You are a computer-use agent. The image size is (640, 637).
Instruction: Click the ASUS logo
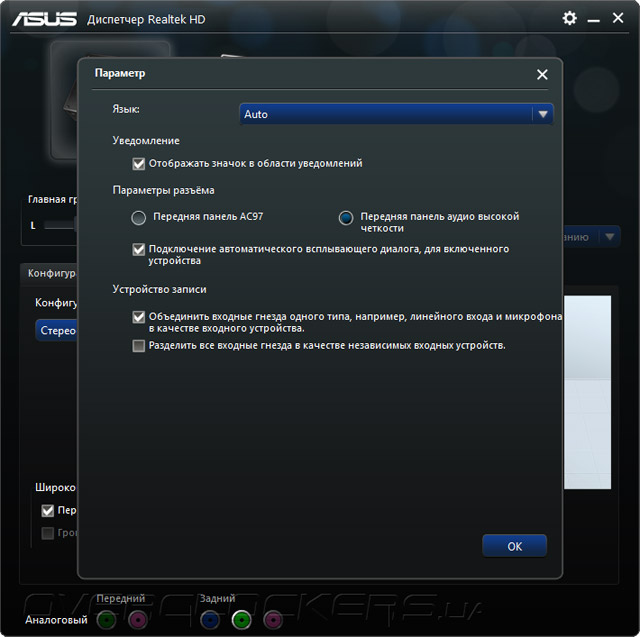(x=44, y=19)
